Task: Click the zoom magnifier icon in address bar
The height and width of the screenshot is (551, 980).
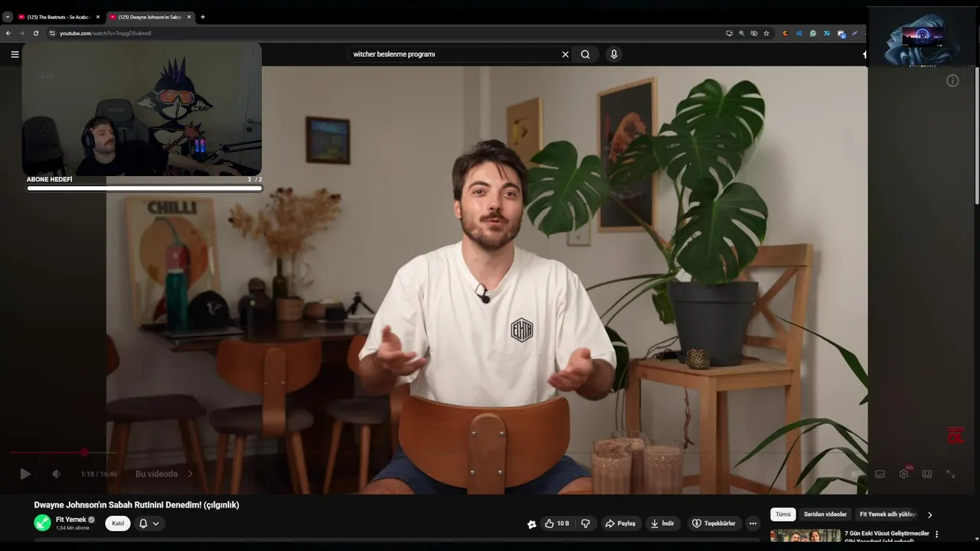Action: pos(741,33)
